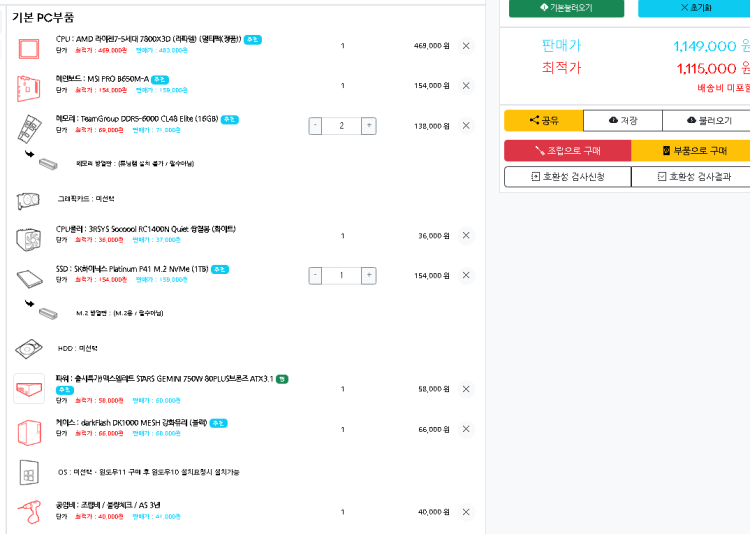Click the cyan reset button
The width and height of the screenshot is (750, 534).
tap(694, 8)
